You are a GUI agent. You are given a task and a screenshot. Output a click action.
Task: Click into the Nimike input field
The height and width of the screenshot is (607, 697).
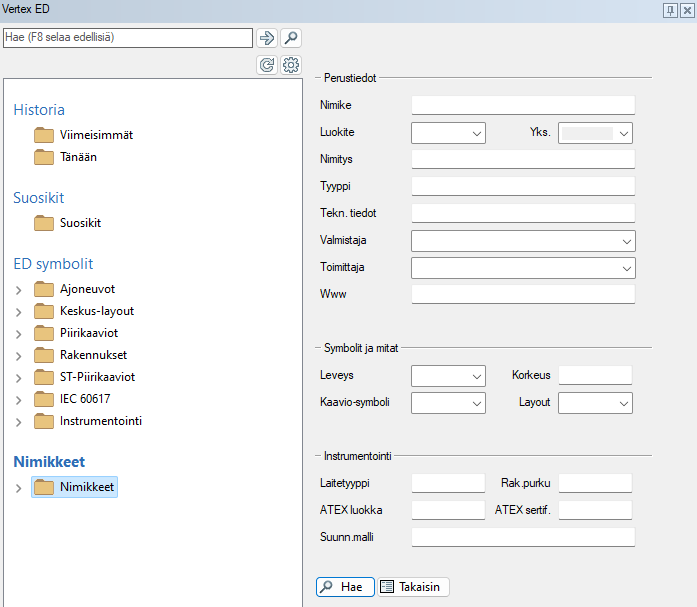pos(522,105)
